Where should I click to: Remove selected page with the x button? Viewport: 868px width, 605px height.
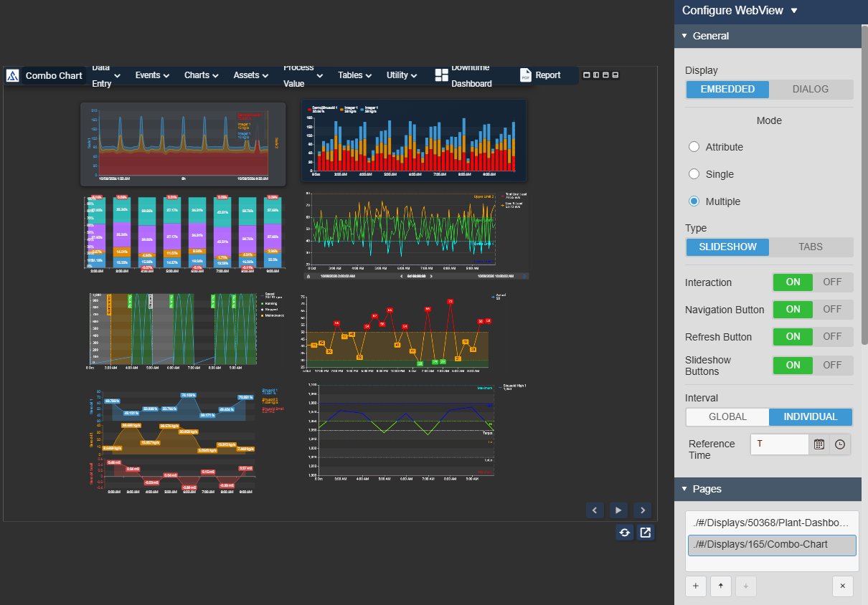pos(843,586)
